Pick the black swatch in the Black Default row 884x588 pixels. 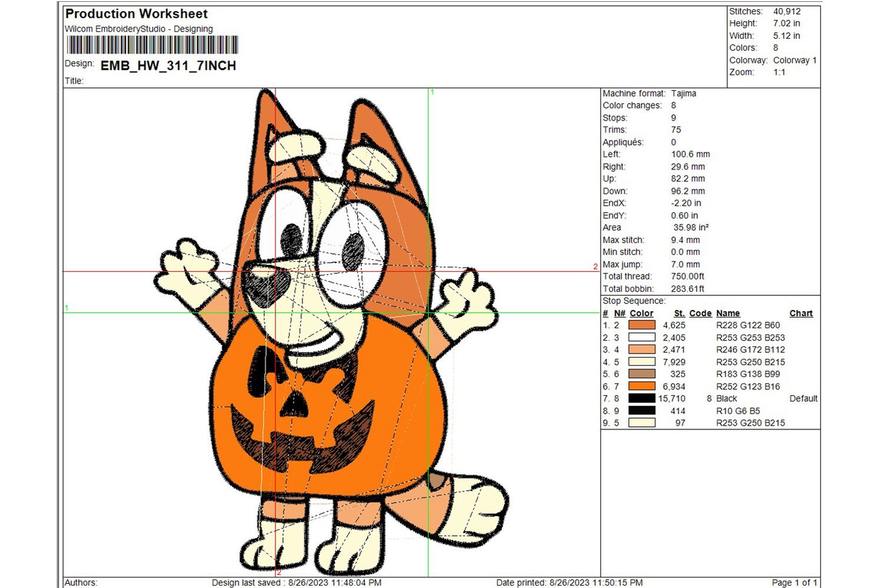coord(642,398)
